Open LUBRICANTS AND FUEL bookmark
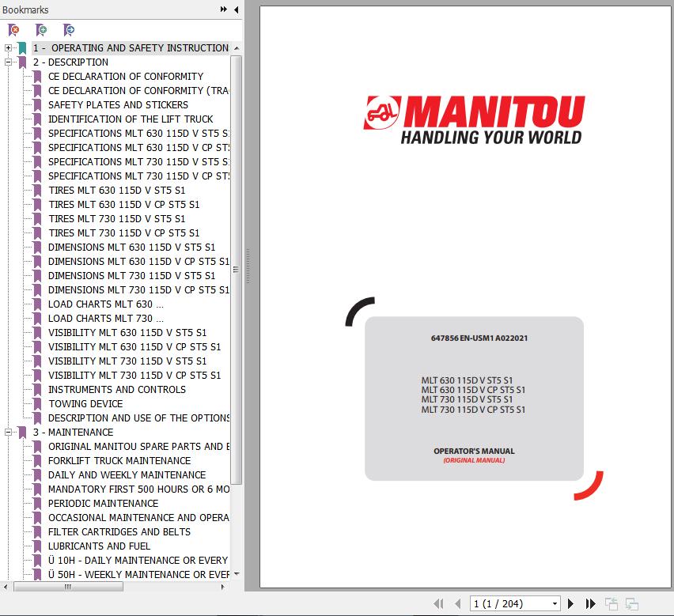 pos(99,546)
